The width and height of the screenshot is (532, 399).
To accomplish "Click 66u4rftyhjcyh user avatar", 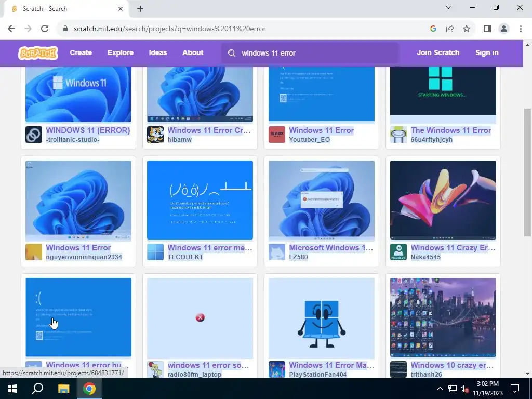I will click(x=398, y=135).
